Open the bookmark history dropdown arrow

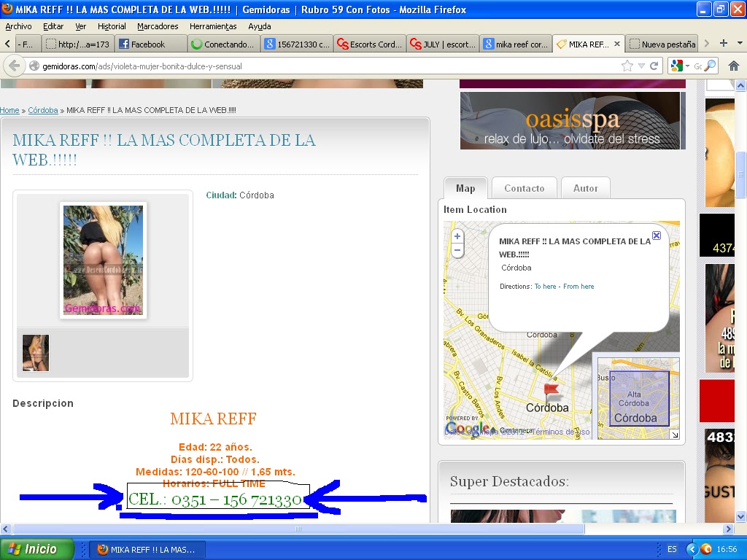(641, 66)
